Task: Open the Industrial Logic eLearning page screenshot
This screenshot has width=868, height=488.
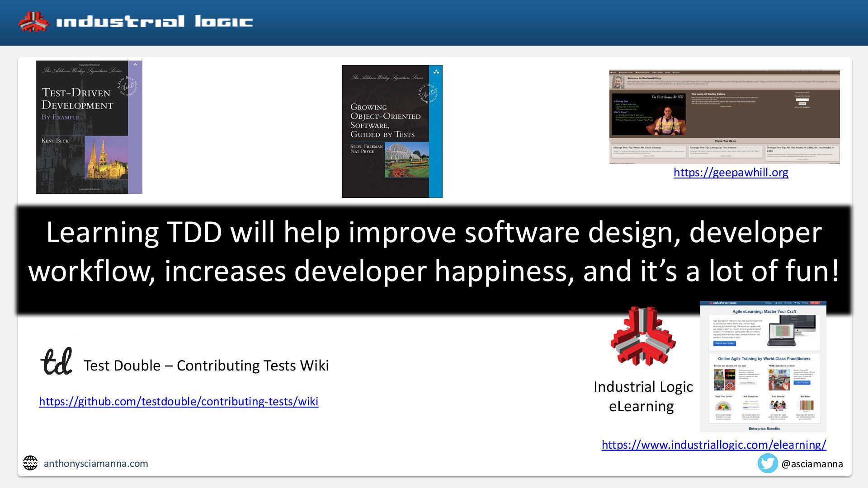Action: tap(763, 366)
